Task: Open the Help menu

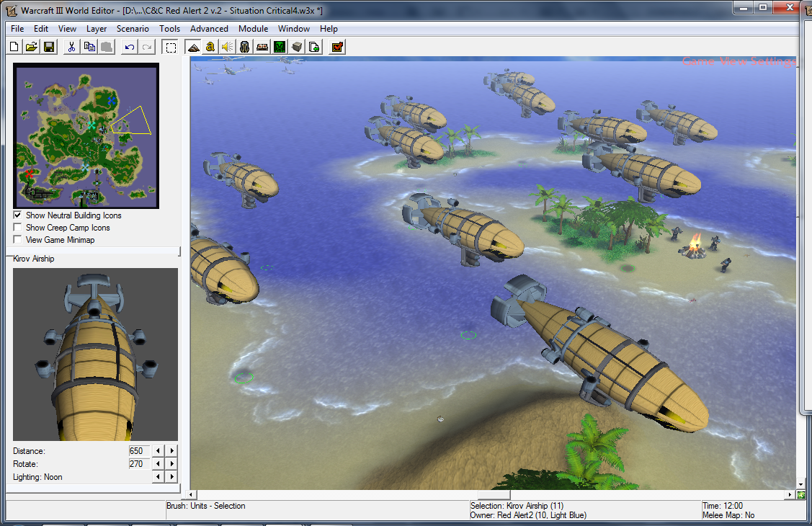Action: point(329,29)
